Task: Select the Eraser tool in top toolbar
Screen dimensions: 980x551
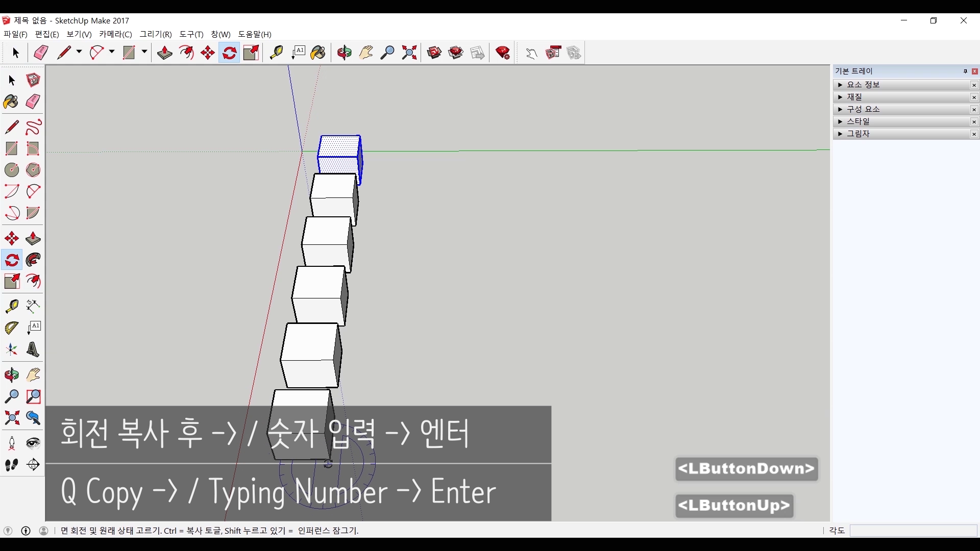Action: click(41, 53)
